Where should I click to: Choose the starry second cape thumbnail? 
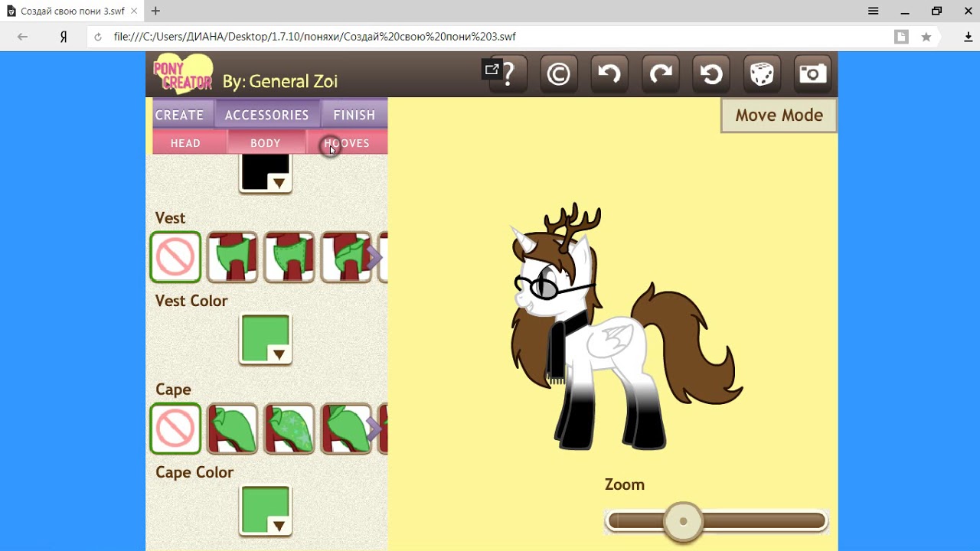289,429
